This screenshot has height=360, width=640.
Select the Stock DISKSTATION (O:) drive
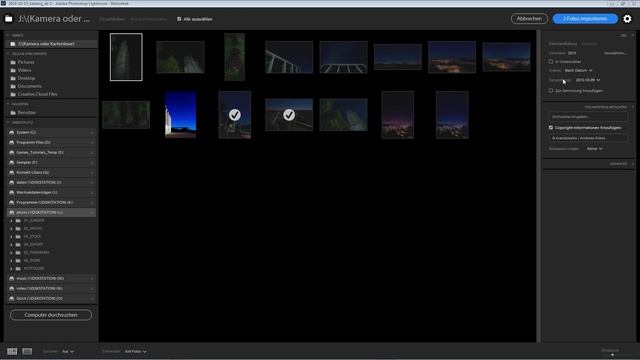tap(51, 298)
